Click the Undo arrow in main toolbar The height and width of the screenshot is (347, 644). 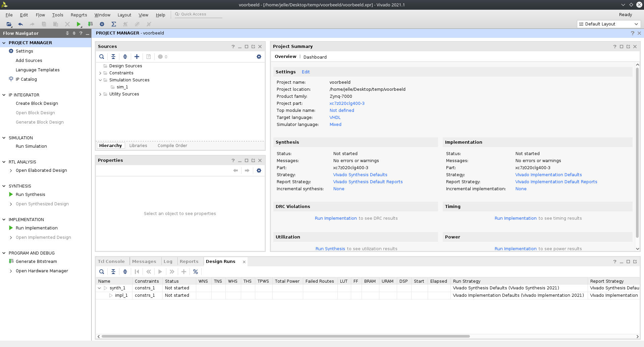point(20,24)
